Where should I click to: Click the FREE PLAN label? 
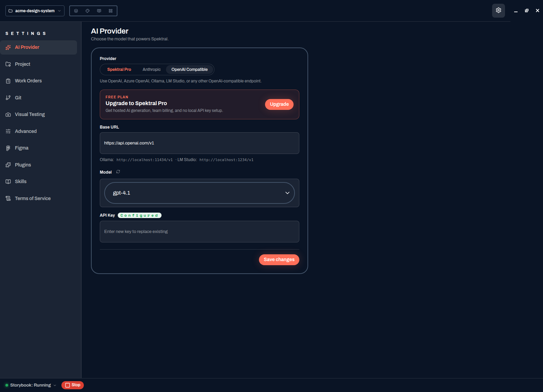click(117, 97)
